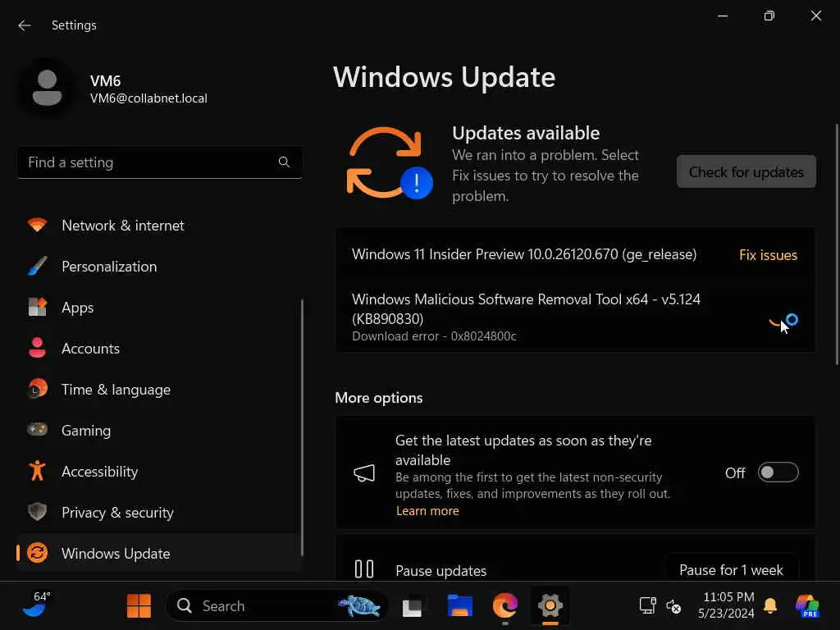840x630 pixels.
Task: Turn on Get the latest updates toggle
Action: pos(778,472)
